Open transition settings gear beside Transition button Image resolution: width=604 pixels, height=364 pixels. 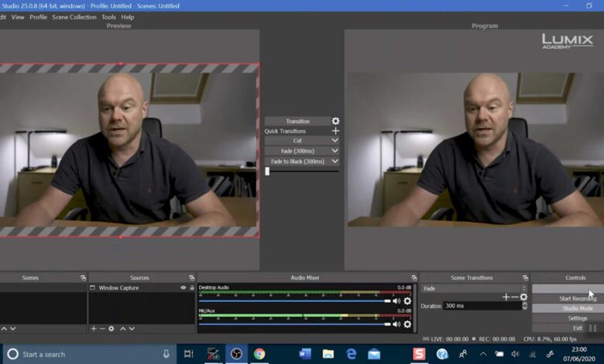pos(335,122)
